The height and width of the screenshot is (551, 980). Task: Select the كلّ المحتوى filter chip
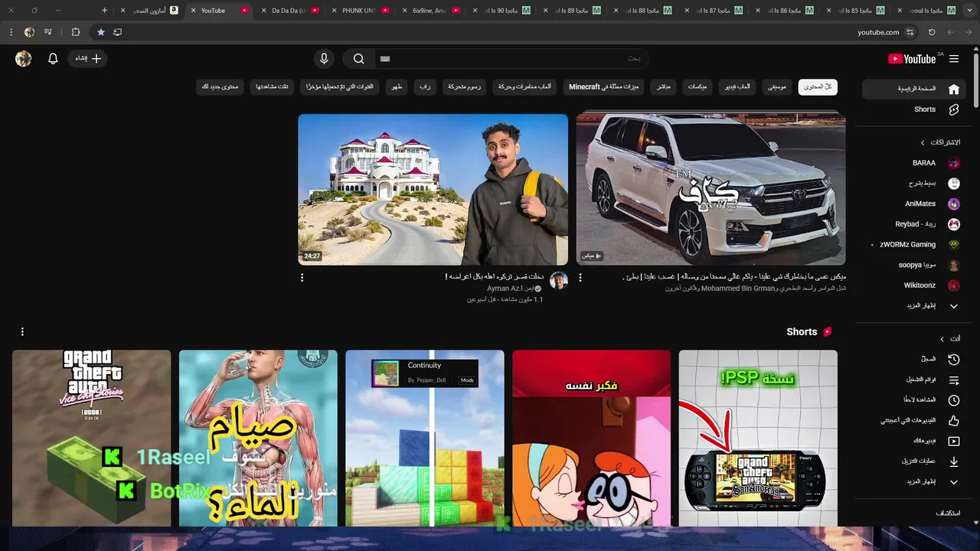click(x=818, y=87)
